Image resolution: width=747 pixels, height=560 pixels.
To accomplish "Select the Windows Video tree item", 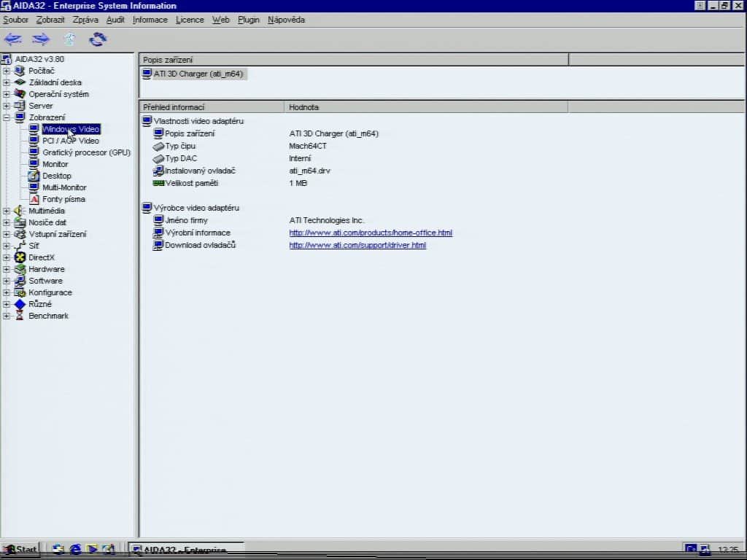I will (x=71, y=129).
